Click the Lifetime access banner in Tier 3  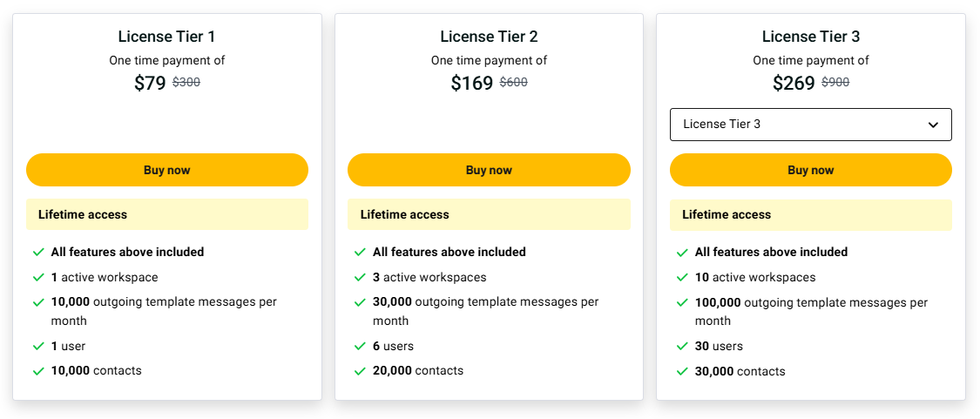[810, 214]
